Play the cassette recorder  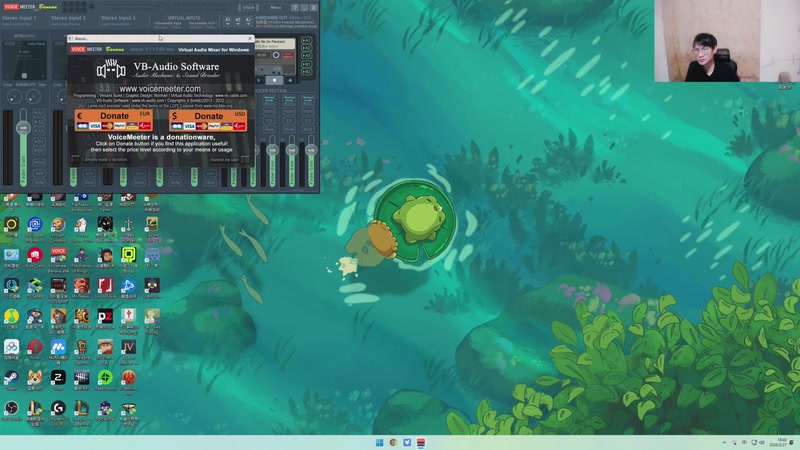pos(260,80)
